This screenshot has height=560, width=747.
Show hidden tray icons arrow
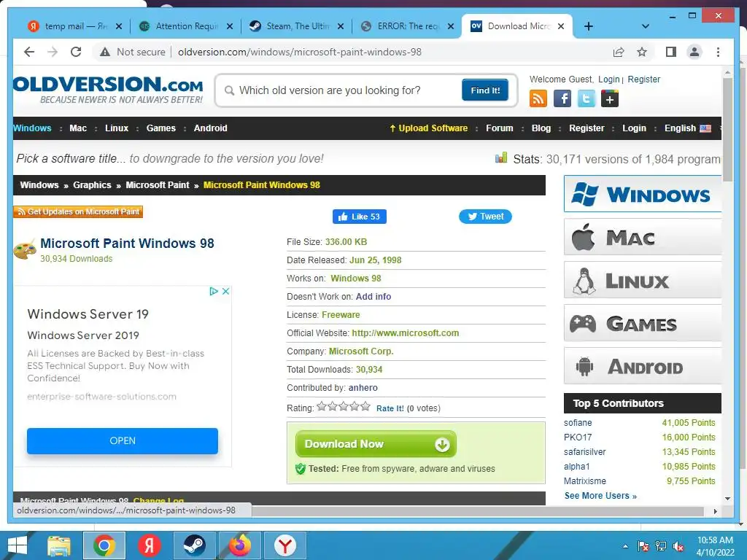625,546
